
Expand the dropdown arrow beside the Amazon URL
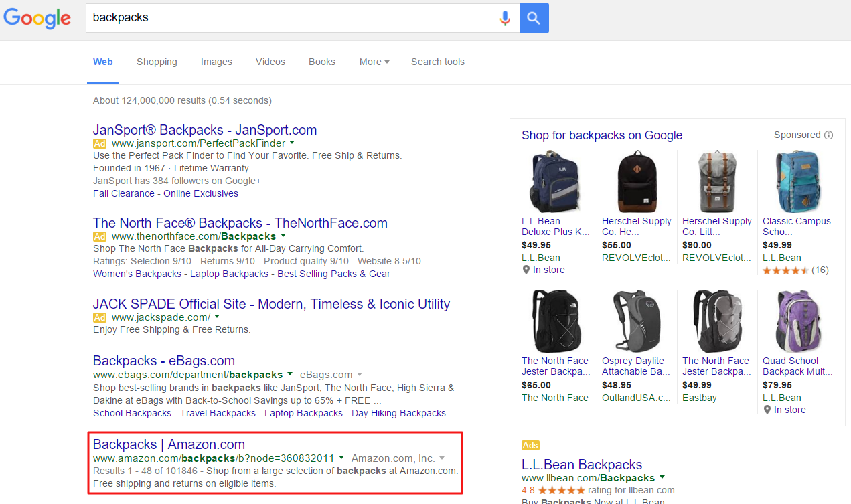point(342,458)
